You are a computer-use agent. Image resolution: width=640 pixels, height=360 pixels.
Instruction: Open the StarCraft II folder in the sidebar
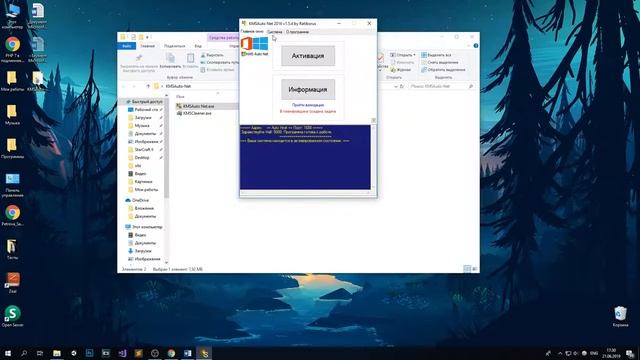pyautogui.click(x=141, y=150)
